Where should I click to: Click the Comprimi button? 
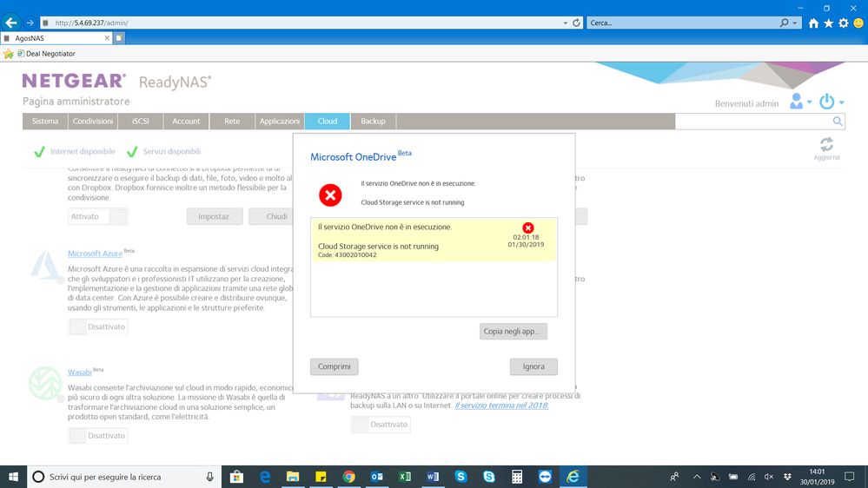pos(334,366)
